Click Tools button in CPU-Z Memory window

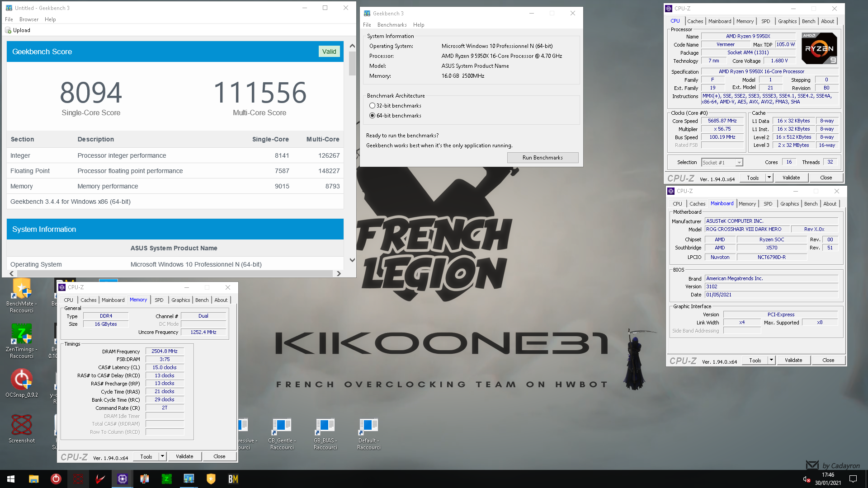[146, 456]
